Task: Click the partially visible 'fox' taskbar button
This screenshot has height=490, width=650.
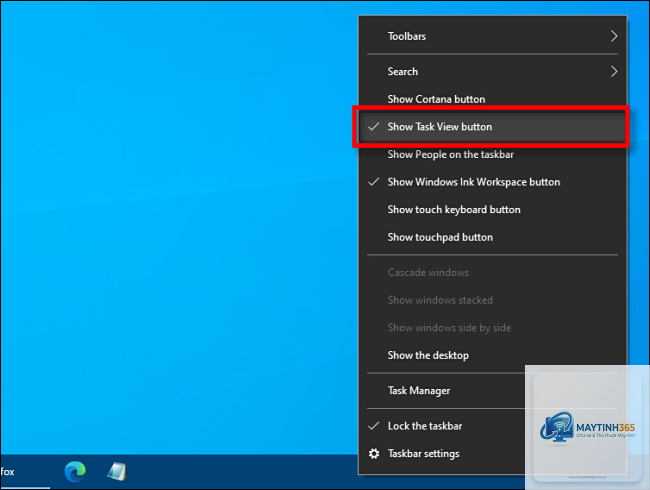Action: [25, 471]
